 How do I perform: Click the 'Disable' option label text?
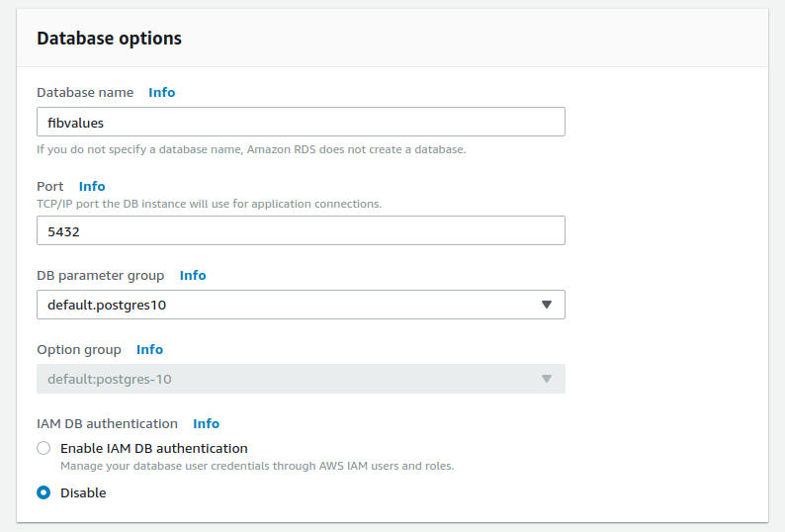pyautogui.click(x=83, y=492)
